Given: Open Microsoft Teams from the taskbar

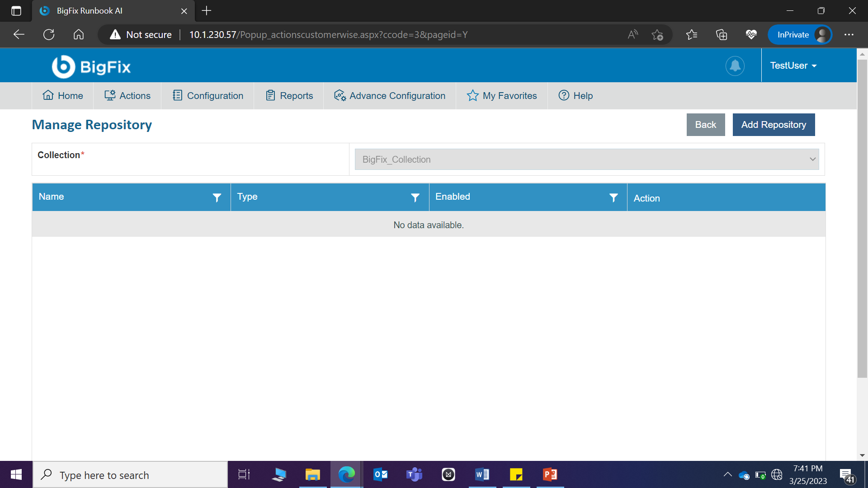Looking at the screenshot, I should tap(414, 474).
